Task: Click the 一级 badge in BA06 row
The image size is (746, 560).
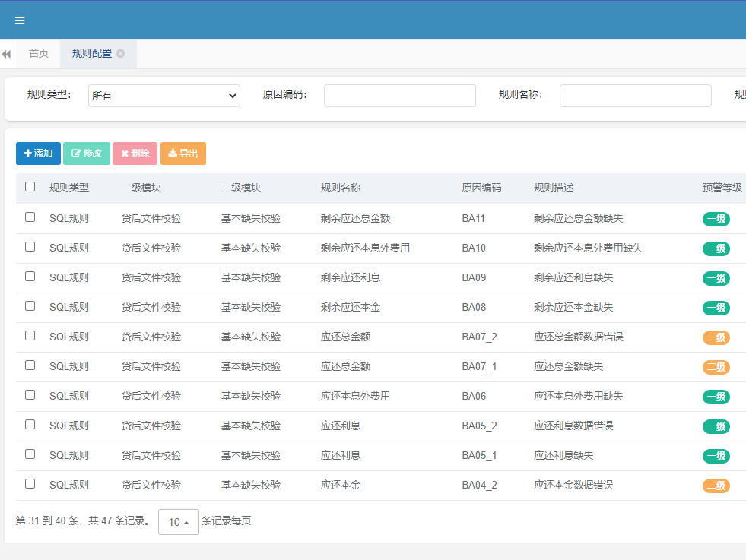Action: coord(716,397)
